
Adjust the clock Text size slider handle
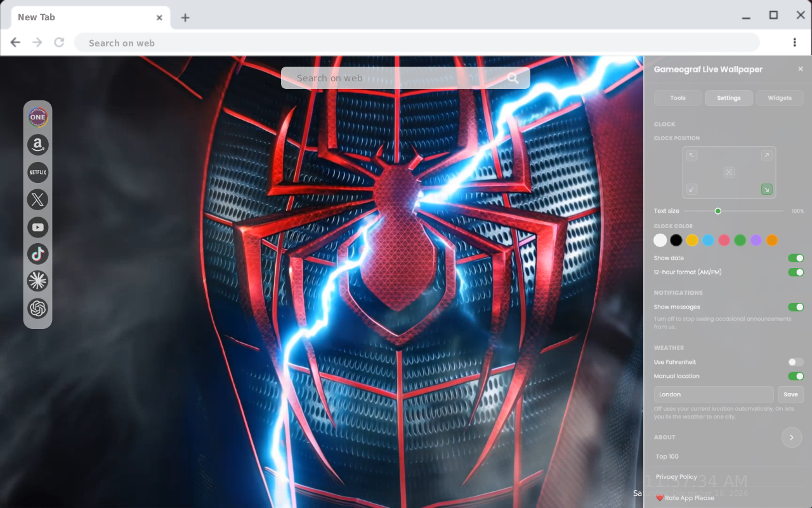718,211
